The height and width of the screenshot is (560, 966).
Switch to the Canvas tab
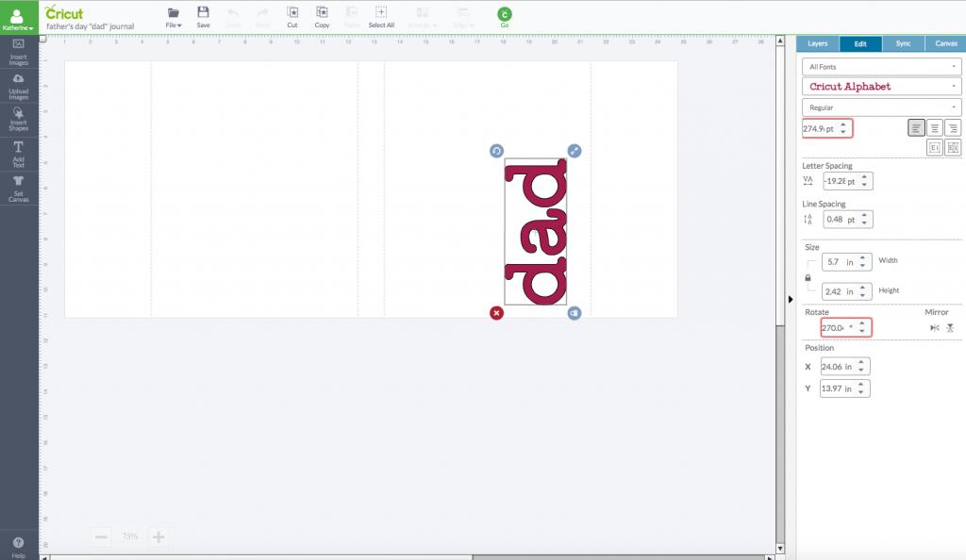945,43
